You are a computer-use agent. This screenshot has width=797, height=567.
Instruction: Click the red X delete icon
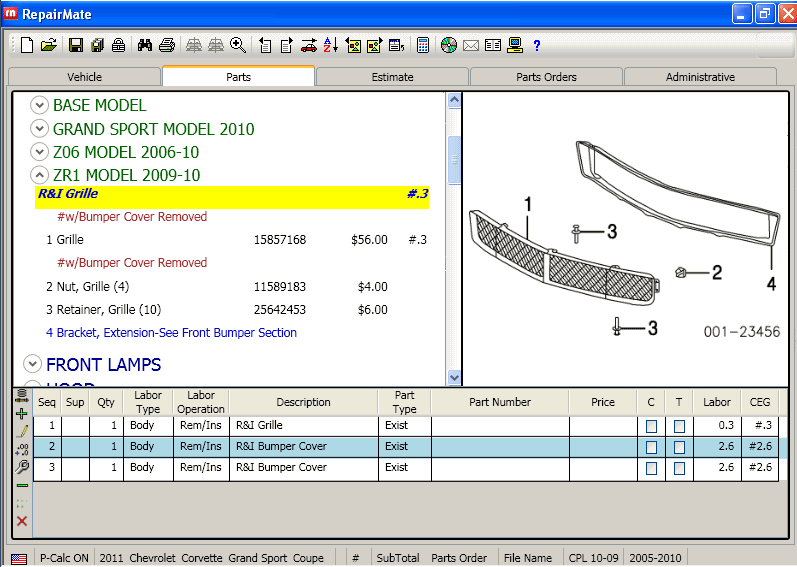tap(22, 521)
